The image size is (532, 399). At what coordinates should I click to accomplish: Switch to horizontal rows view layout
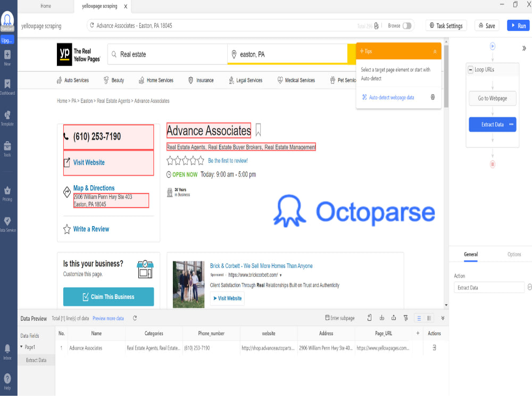pyautogui.click(x=419, y=318)
